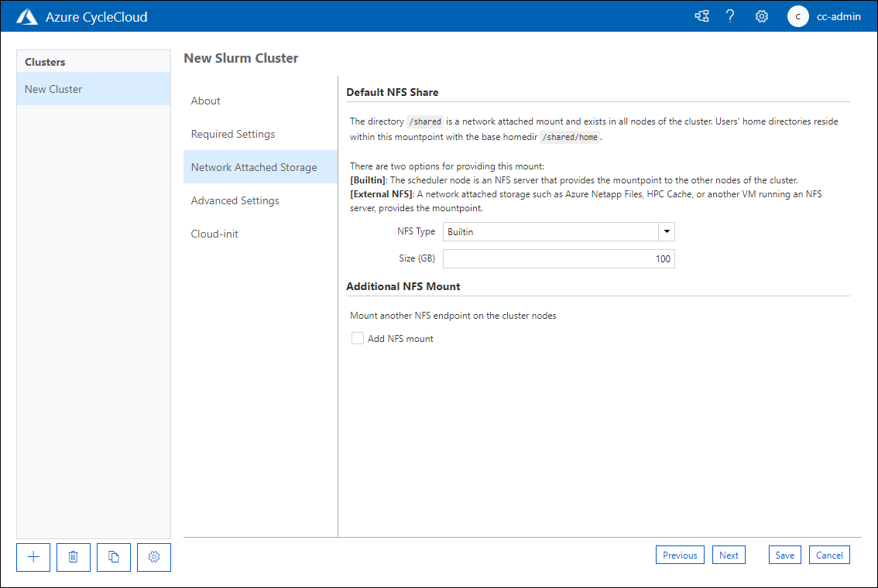Screen dimensions: 878x588
Task: Create a new cluster using the plus icon
Action: point(33,557)
